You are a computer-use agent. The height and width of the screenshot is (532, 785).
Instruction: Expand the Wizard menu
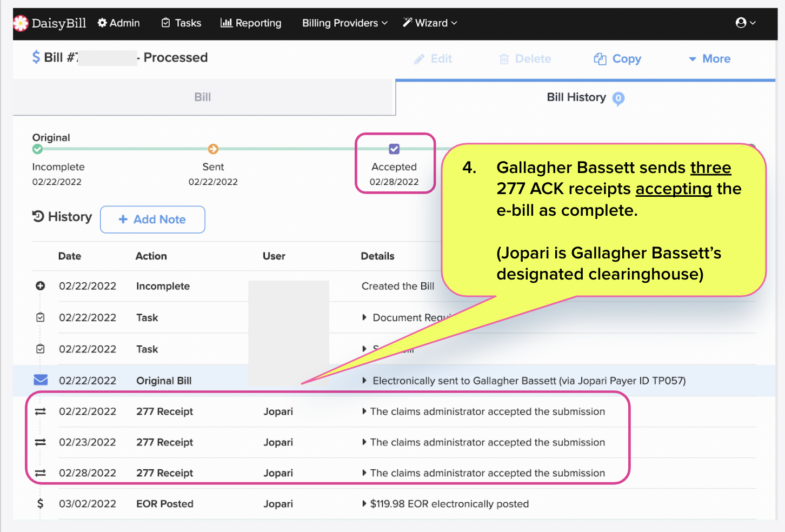click(429, 23)
